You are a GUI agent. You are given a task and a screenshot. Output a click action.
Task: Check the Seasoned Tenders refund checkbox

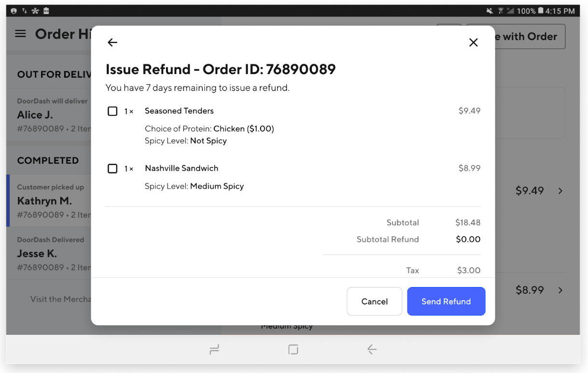point(112,111)
